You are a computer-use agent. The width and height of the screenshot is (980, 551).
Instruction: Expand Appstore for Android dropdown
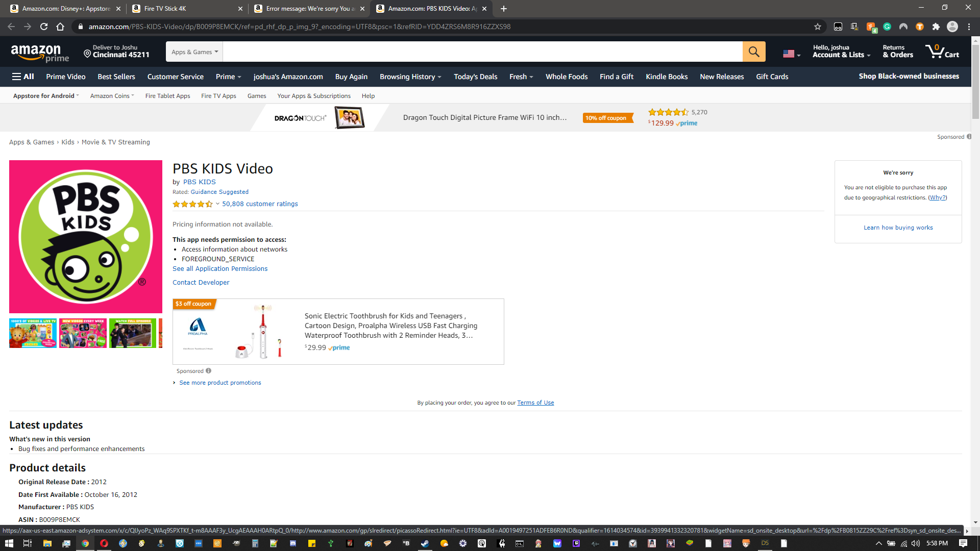point(46,96)
